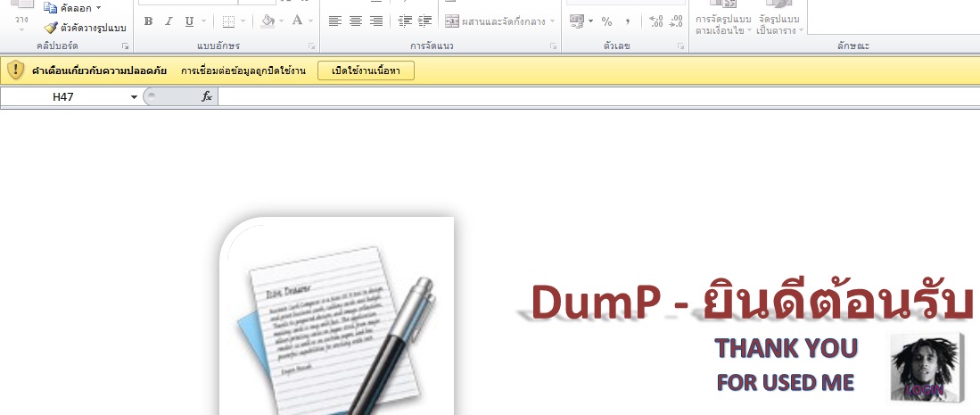Increase the cell indent
The width and height of the screenshot is (980, 415).
click(x=425, y=21)
